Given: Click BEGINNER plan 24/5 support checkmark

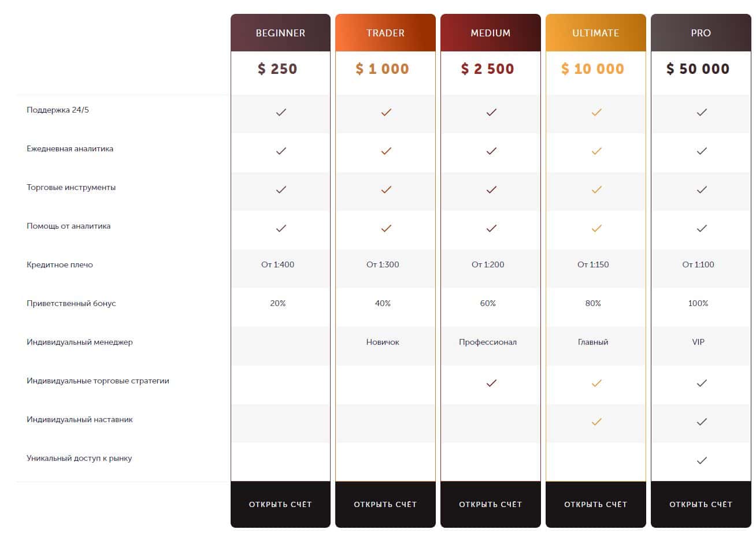Looking at the screenshot, I should coord(281,113).
